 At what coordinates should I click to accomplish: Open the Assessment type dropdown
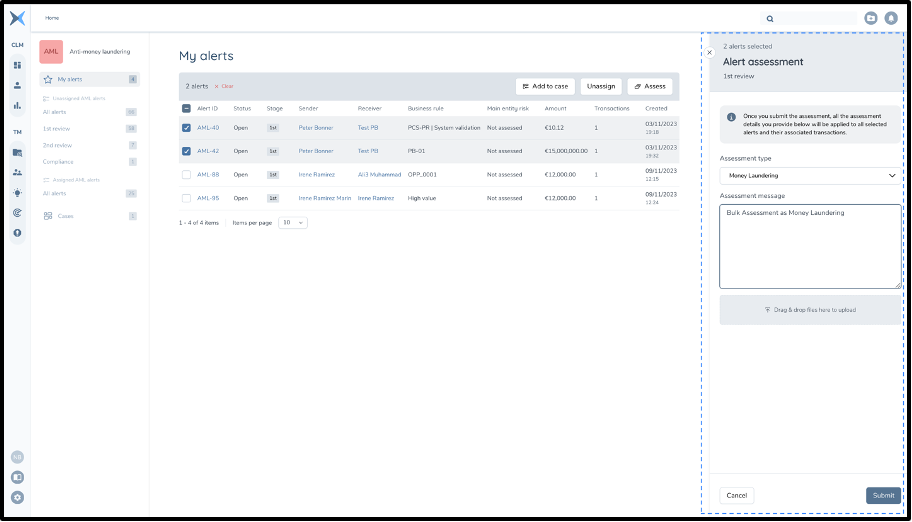(809, 175)
